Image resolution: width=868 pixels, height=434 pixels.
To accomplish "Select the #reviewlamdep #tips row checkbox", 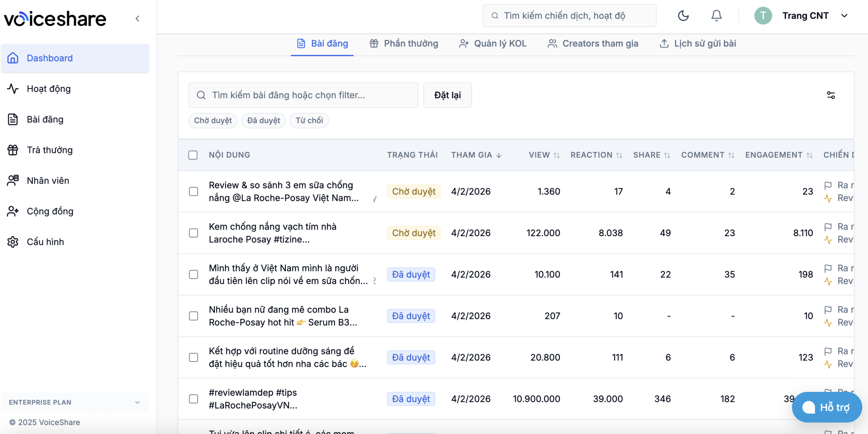I will [x=193, y=399].
